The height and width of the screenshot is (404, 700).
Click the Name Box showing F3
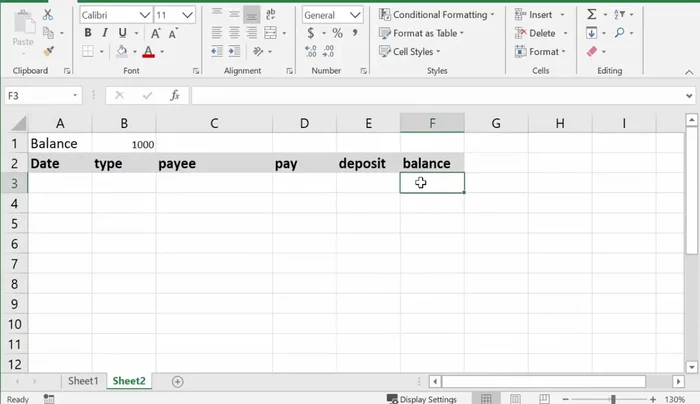[x=38, y=95]
